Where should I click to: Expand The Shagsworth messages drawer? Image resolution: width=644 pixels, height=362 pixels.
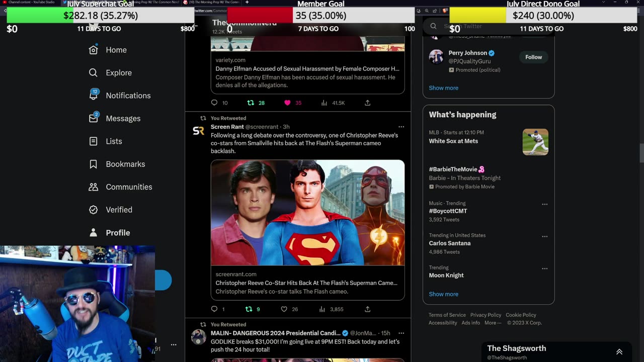pyautogui.click(x=619, y=352)
